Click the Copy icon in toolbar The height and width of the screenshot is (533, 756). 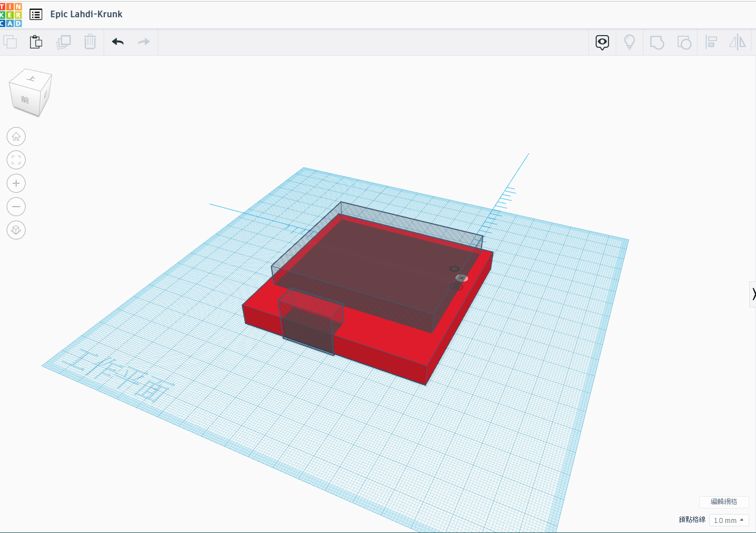tap(10, 42)
